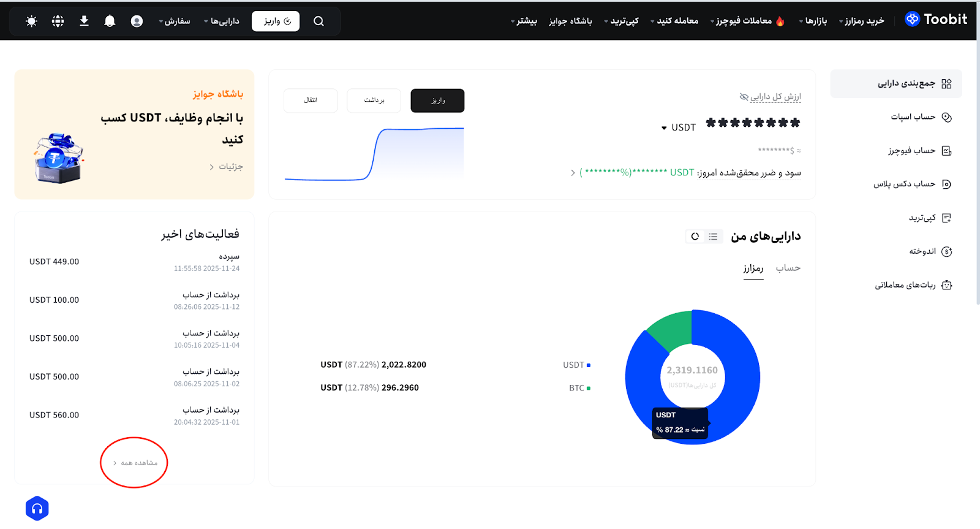Select the withdrawal dated 2025-11-02

coord(134,377)
